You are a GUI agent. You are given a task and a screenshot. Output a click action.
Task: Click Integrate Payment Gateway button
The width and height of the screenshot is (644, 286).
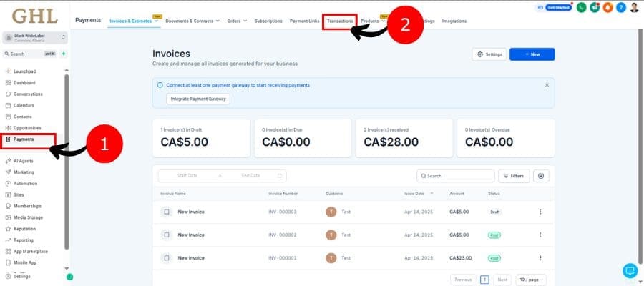tap(198, 99)
